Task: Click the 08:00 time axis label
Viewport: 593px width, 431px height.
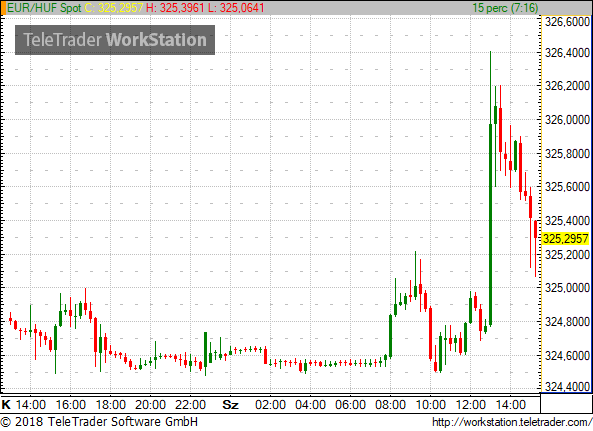Action: coord(390,405)
